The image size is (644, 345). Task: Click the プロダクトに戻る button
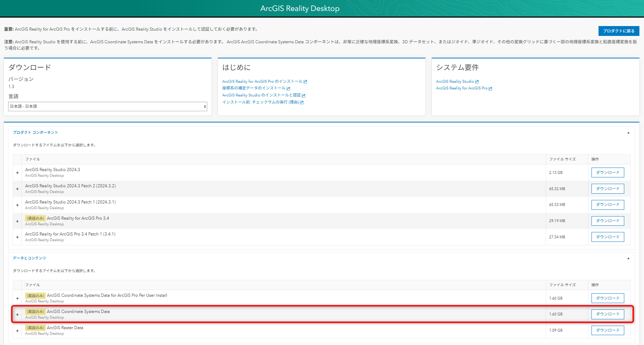click(619, 31)
